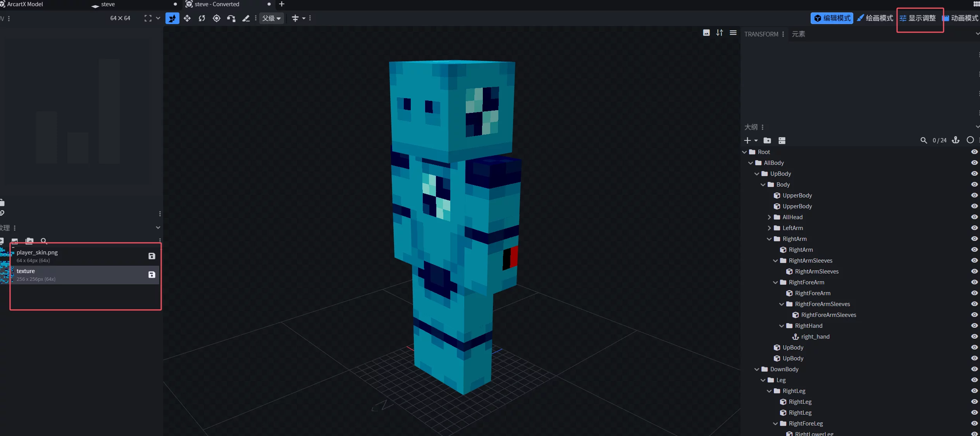Open the 父级 transform space dropdown
The image size is (980, 436).
coord(271,18)
